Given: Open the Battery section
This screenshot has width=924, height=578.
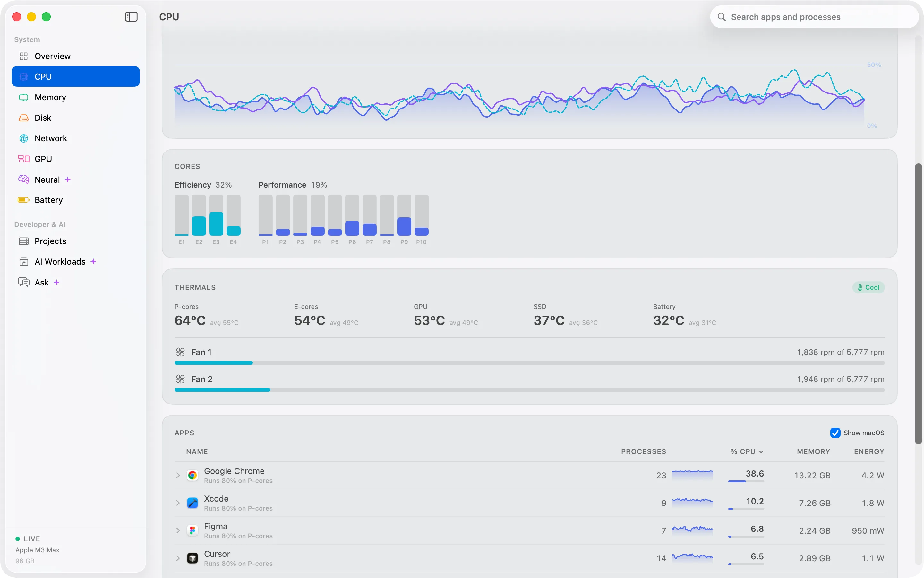Looking at the screenshot, I should 76,200.
